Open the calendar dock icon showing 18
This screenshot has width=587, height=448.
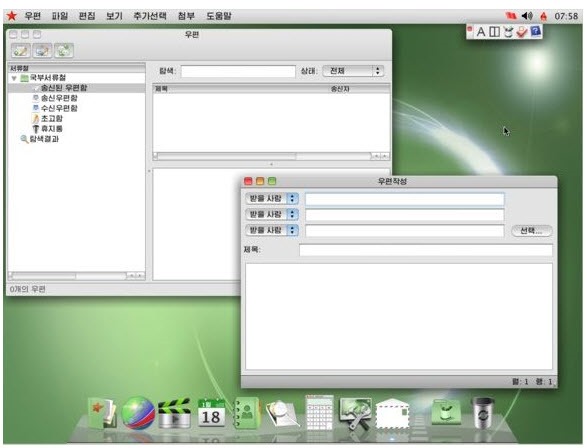[x=211, y=413]
